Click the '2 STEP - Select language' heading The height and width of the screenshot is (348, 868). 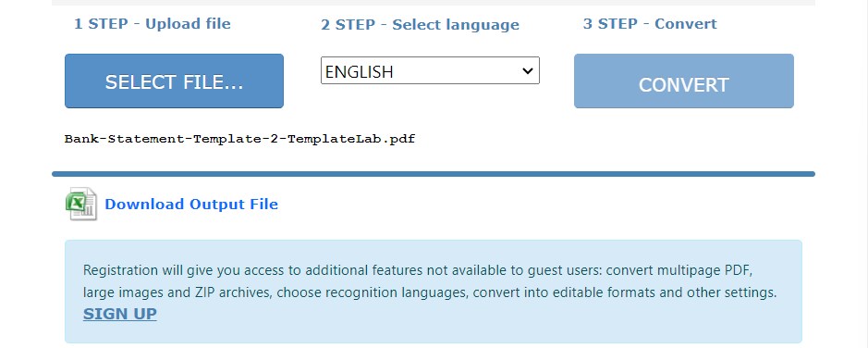pos(421,25)
